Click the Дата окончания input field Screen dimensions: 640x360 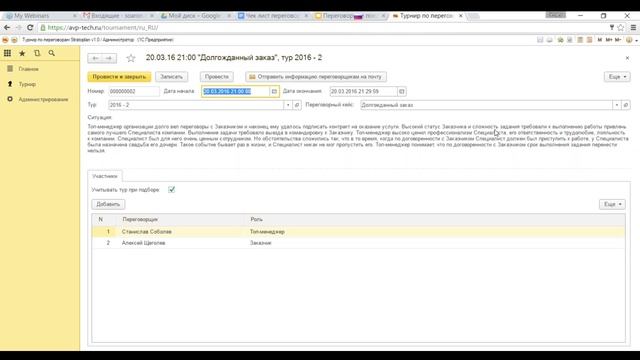(x=363, y=91)
